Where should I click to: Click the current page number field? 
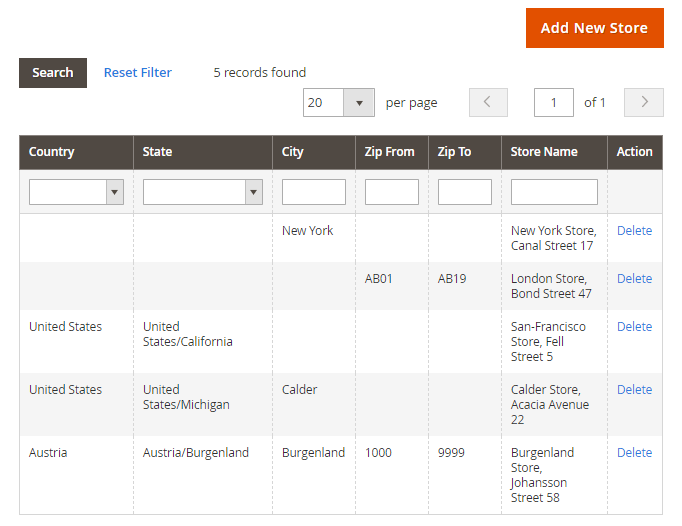point(553,102)
